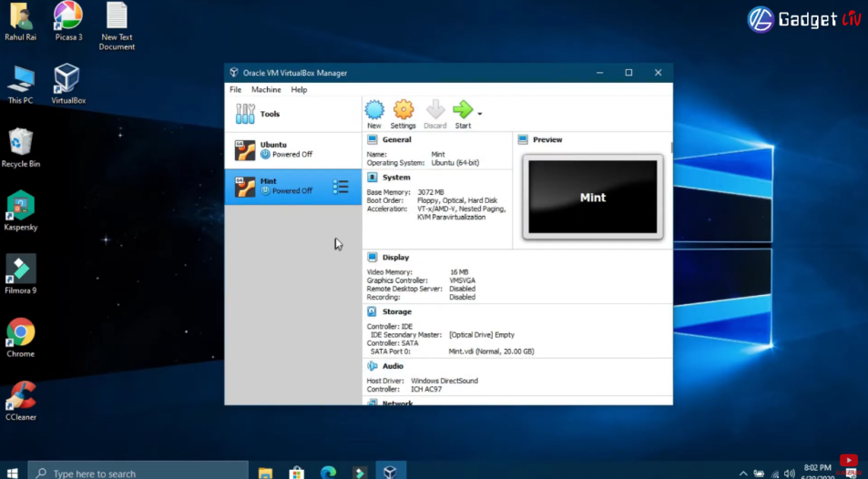The width and height of the screenshot is (868, 479).
Task: Select the Ubuntu virtual machine
Action: 293,150
